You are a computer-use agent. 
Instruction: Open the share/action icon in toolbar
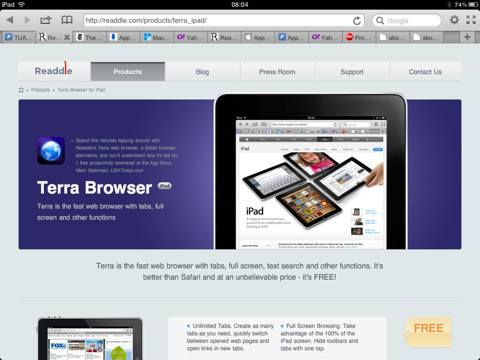tap(46, 20)
